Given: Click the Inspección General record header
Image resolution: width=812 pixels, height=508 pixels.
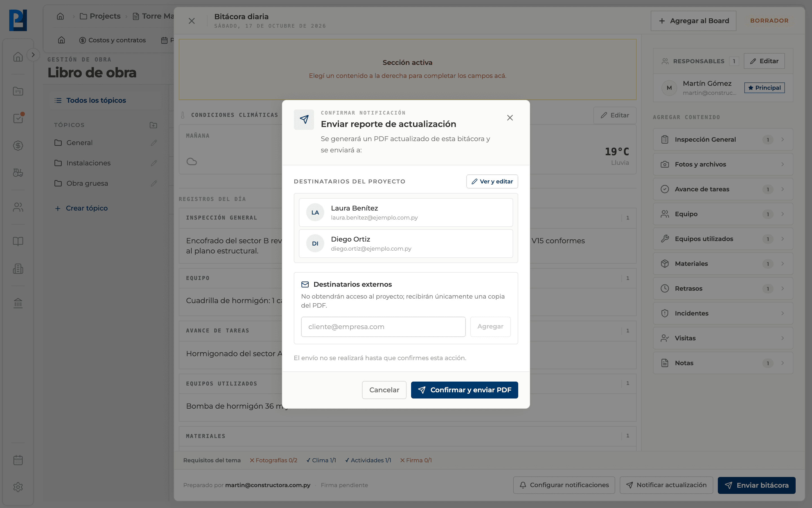Looking at the screenshot, I should (407, 218).
